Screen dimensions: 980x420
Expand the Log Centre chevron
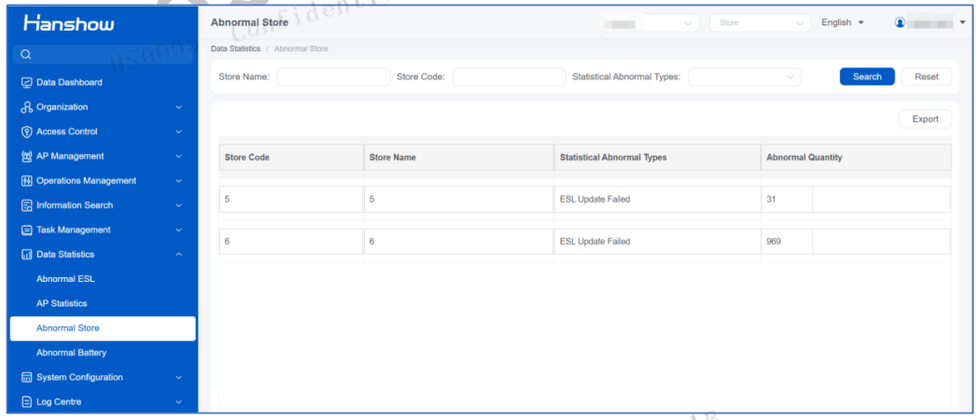click(x=179, y=402)
